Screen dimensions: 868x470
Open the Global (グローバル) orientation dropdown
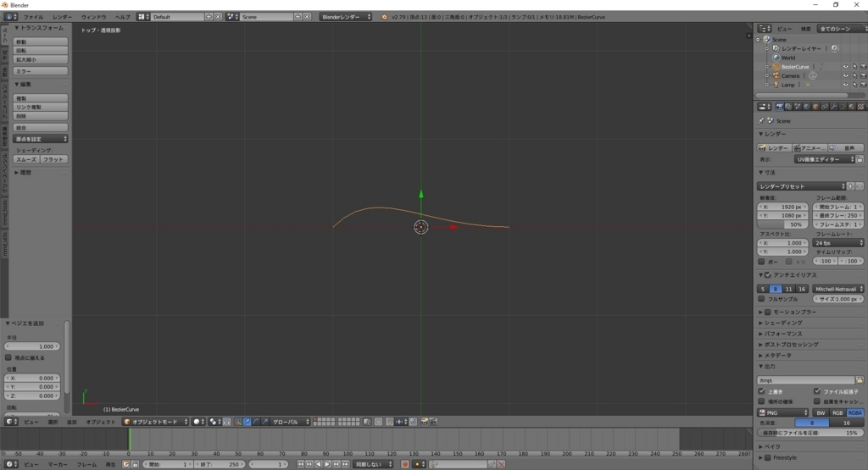(291, 422)
